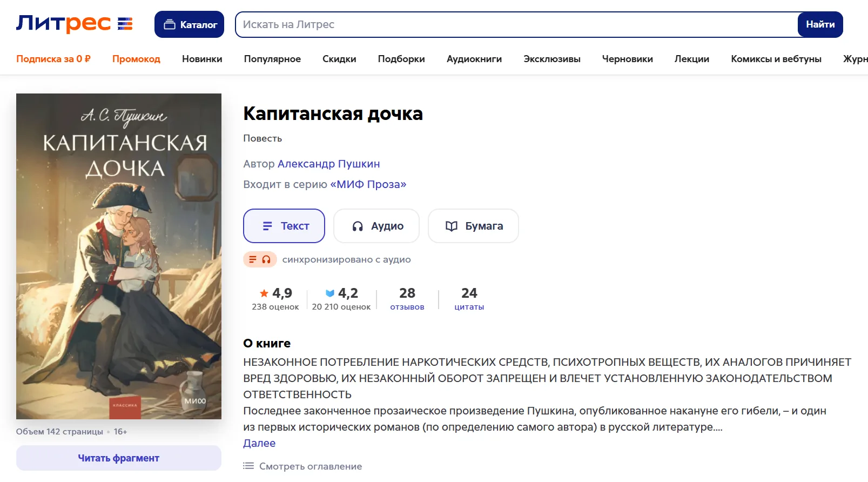This screenshot has width=868, height=482.
Task: Click the 4,9 star rating
Action: [x=275, y=293]
